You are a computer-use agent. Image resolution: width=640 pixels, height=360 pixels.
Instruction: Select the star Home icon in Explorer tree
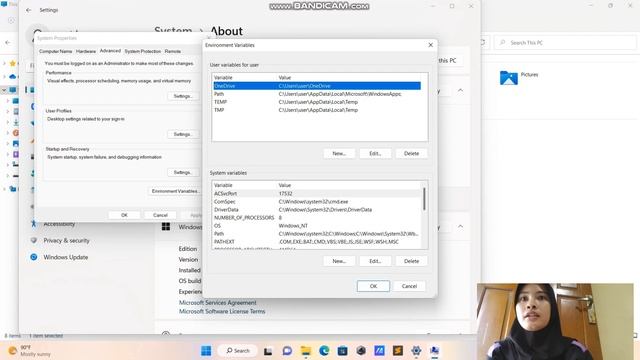pos(13,63)
